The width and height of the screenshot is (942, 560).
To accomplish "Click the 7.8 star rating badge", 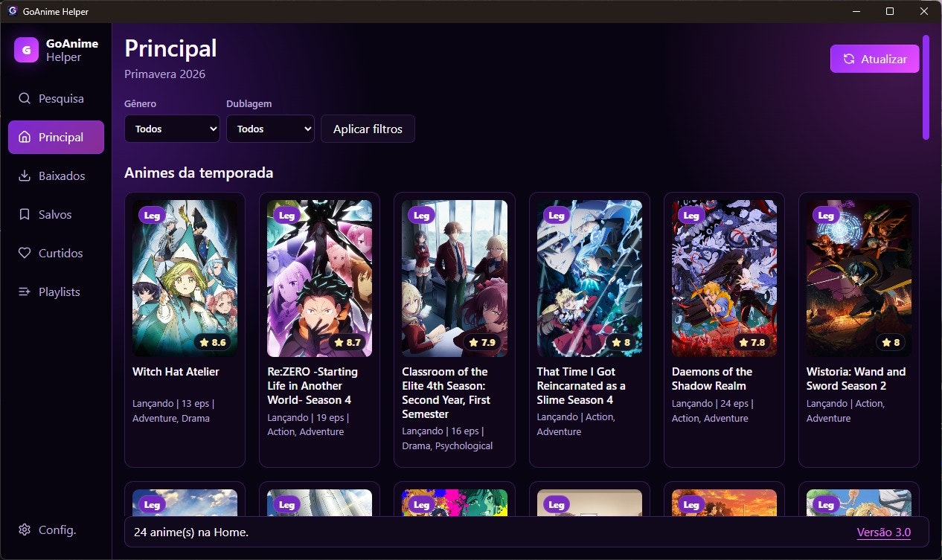I will (x=752, y=342).
